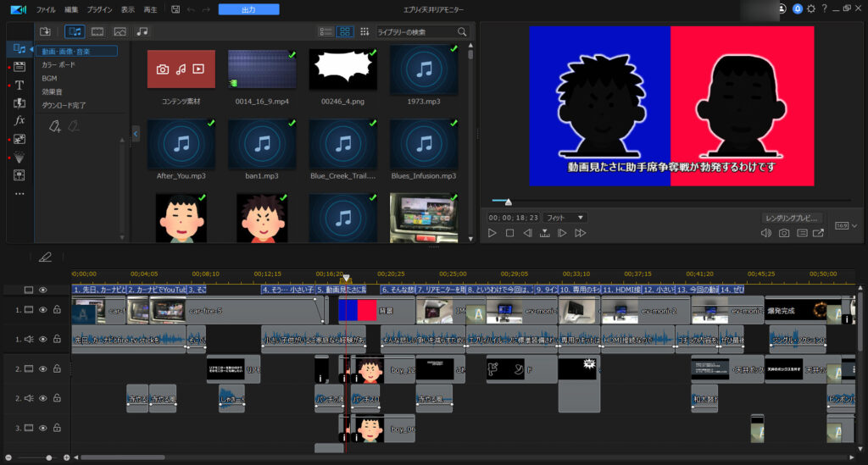Open the フィット preview zoom dropdown
The image size is (868, 465).
pos(565,218)
